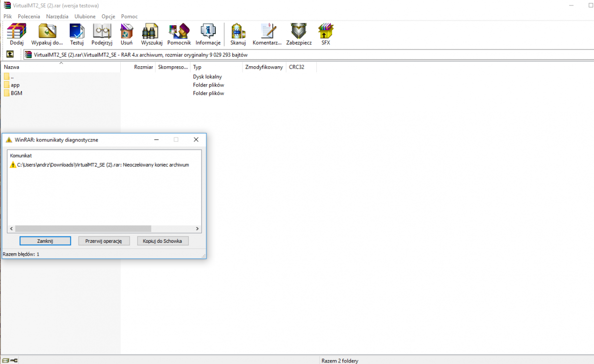This screenshot has width=594, height=364.
Task: Click the dialog scrollbar left arrow
Action: 11,229
